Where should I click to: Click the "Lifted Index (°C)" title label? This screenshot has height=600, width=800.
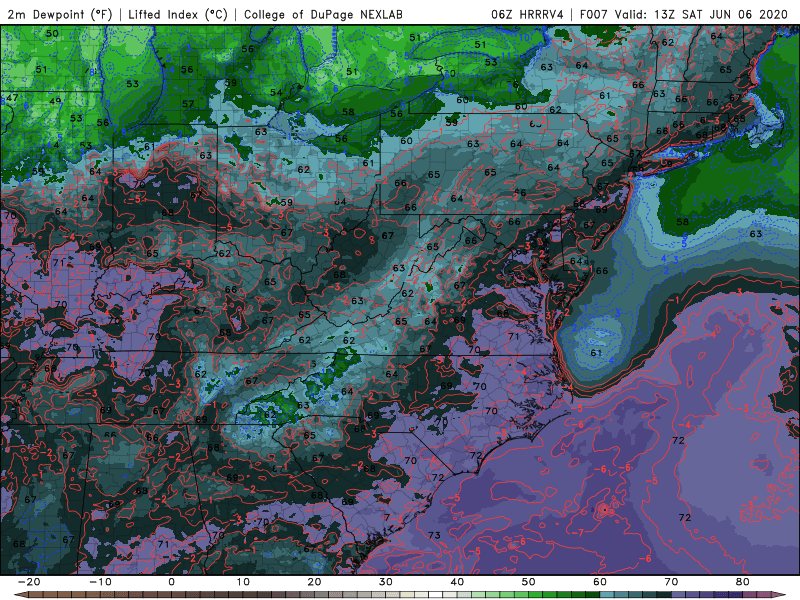178,14
